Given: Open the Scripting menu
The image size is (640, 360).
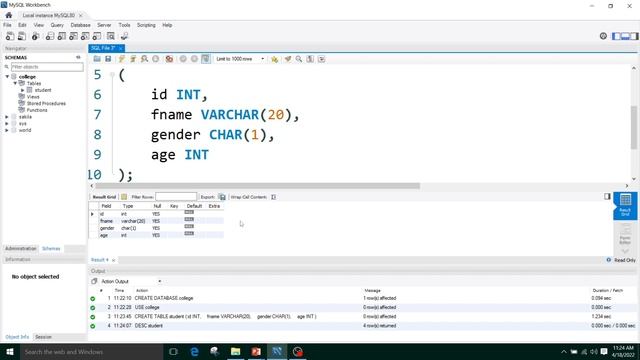Looking at the screenshot, I should point(146,25).
